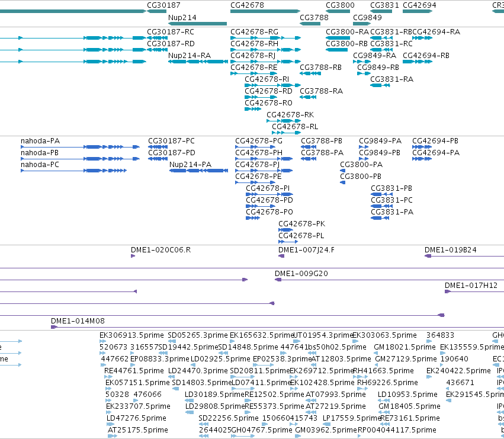Viewport: 504px width, 439px height.
Task: Open BAC DME1-017H12 label
Action: [471, 286]
